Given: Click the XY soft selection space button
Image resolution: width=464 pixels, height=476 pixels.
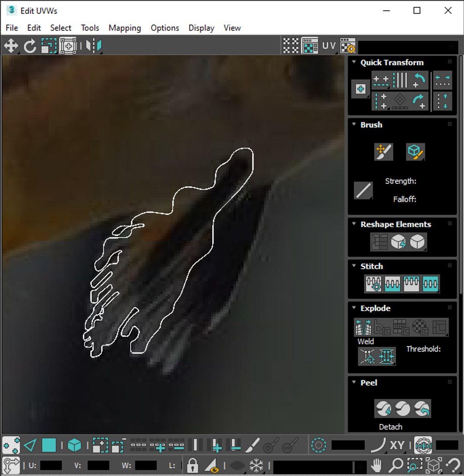Looking at the screenshot, I should click(397, 445).
